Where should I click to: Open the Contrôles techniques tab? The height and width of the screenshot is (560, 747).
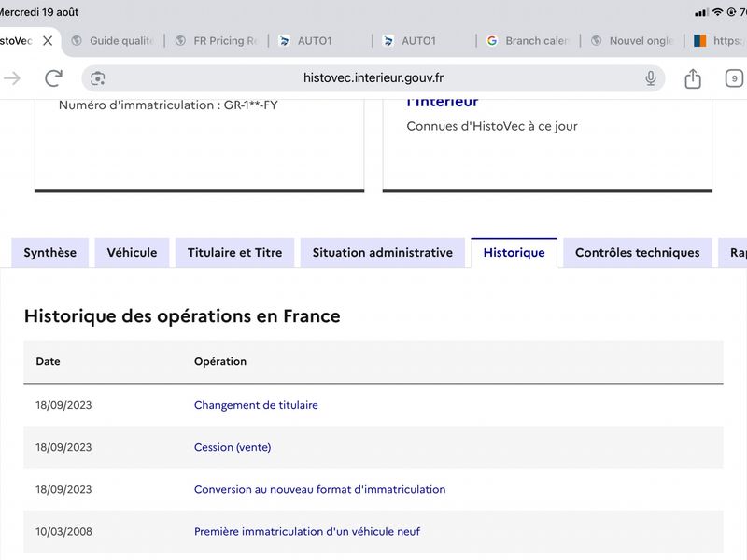638,252
